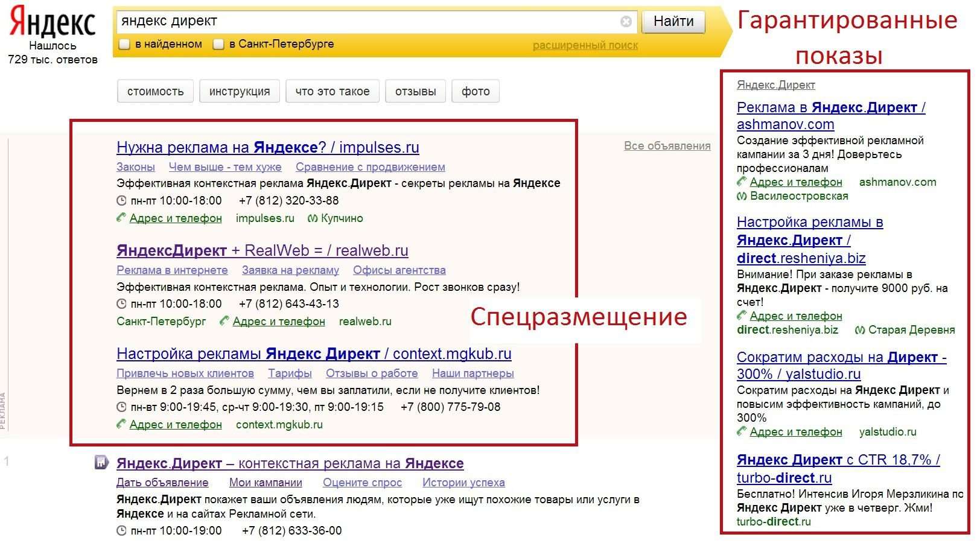Click the phone number '+7 (800) 775-79-08'
Screen dimensions: 980x543
point(451,407)
